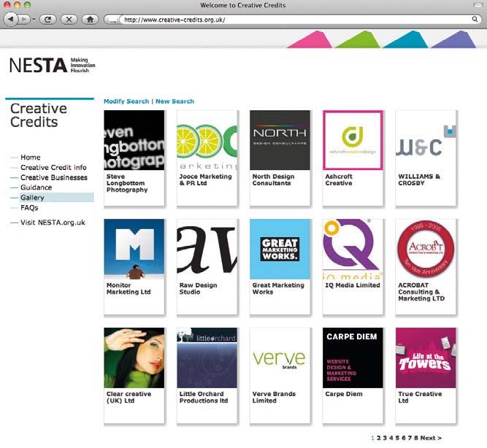Open Jooce Marketing lemon slices logo
This screenshot has height=448, width=487.
(207, 140)
